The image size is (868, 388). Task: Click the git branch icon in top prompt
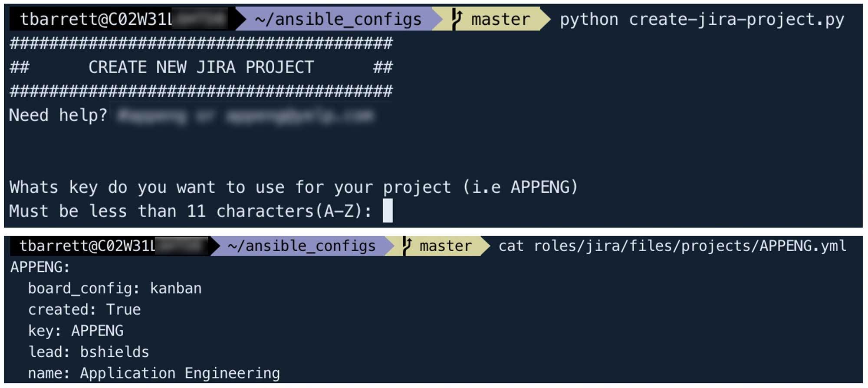[x=457, y=20]
